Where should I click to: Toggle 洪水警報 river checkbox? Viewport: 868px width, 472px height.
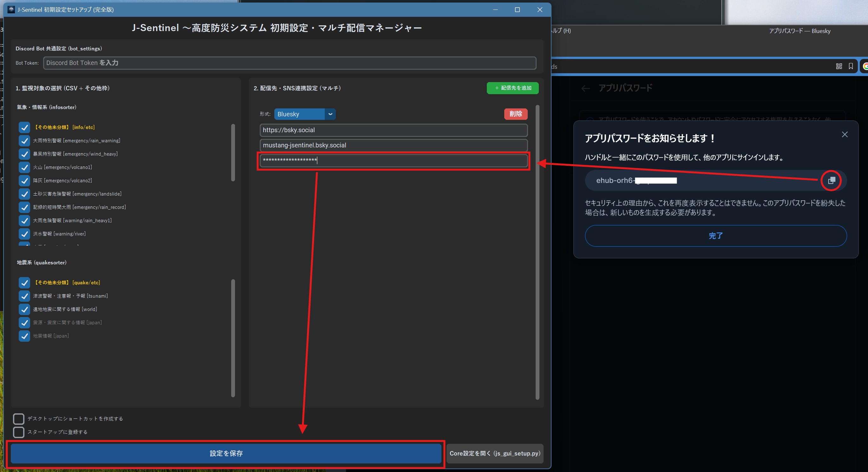24,234
